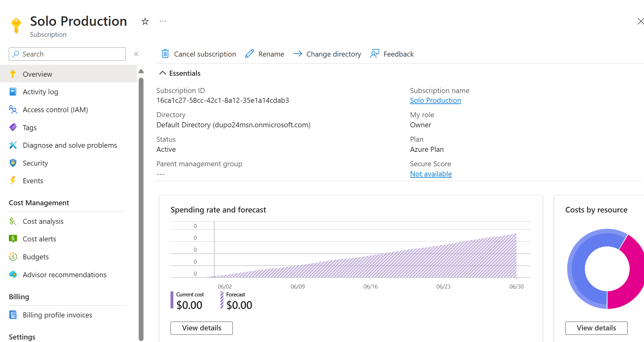Choose Change directory toolbar label

tap(334, 54)
